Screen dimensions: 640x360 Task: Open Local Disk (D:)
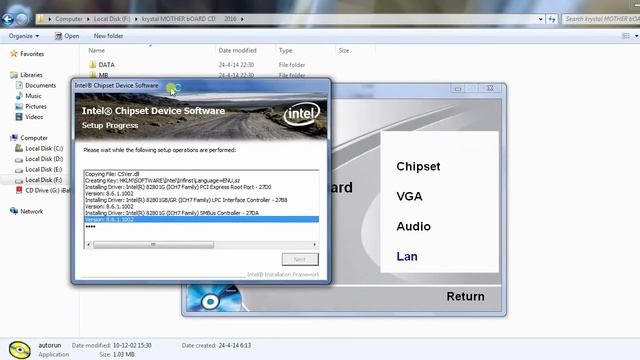point(44,159)
